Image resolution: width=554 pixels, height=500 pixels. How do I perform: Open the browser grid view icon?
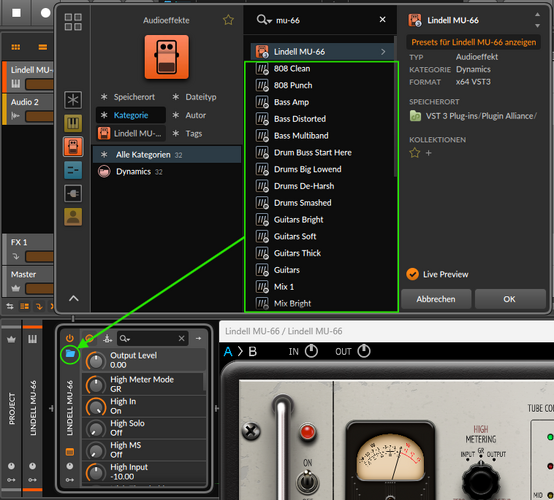click(73, 22)
